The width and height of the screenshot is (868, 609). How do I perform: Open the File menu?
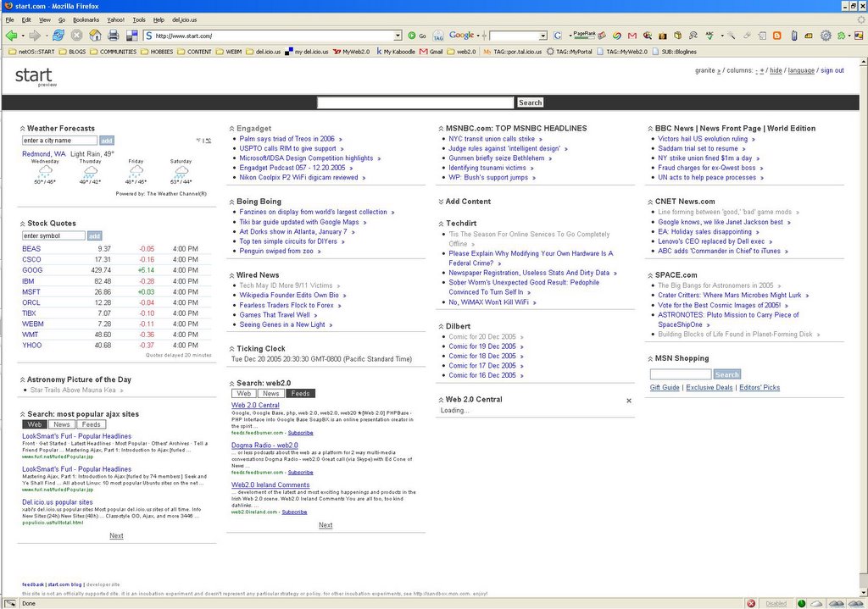[x=10, y=19]
